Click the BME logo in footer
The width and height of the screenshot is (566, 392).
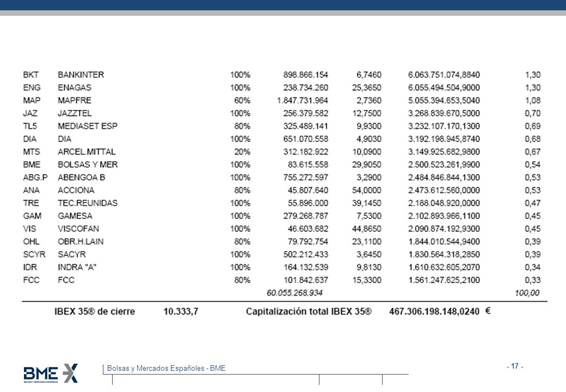(x=51, y=373)
